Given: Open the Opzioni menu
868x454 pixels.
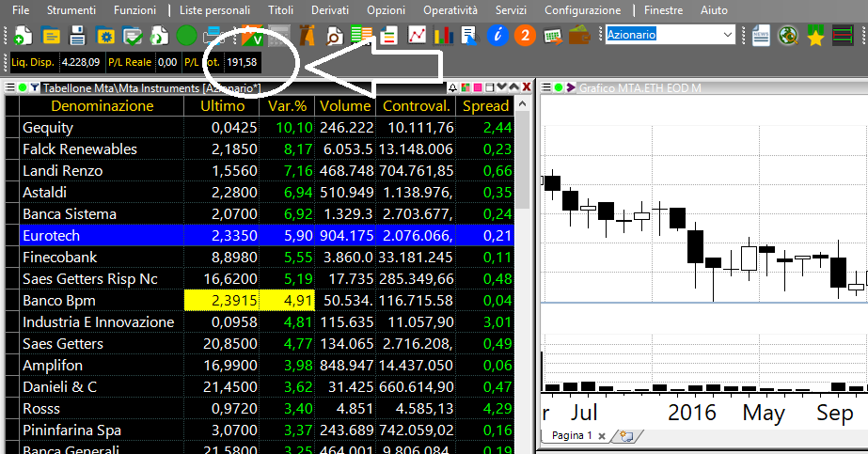Looking at the screenshot, I should coord(386,10).
